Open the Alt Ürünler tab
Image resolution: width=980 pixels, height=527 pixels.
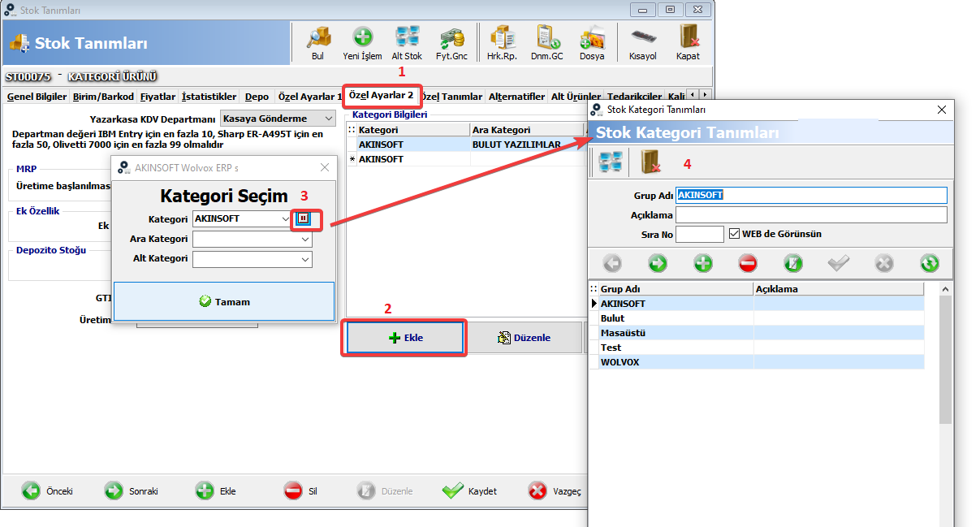576,97
